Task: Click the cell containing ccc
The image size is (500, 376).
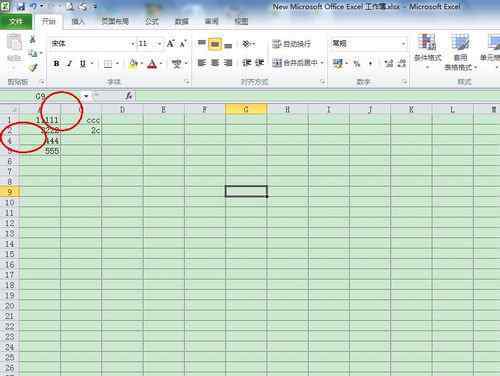Action: [81, 120]
